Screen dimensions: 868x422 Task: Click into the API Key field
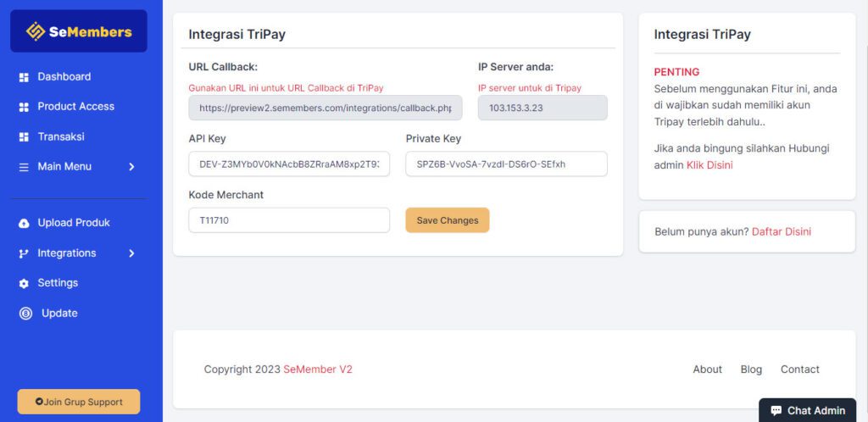click(x=289, y=164)
